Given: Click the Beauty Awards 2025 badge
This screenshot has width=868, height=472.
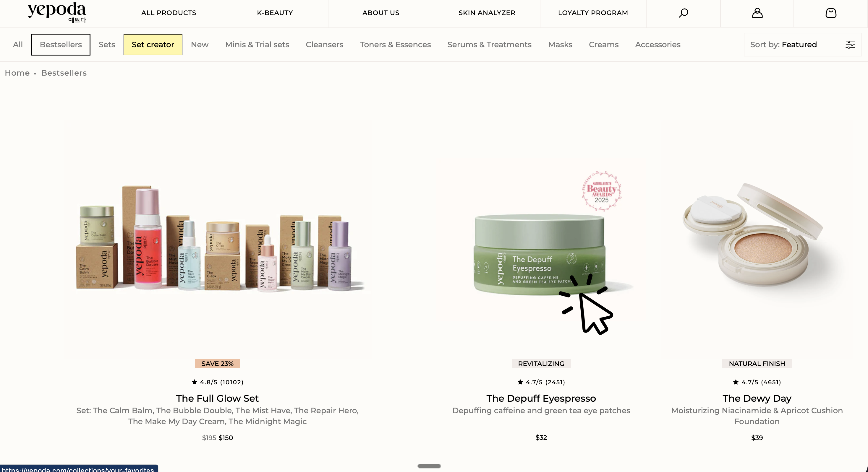Looking at the screenshot, I should pyautogui.click(x=601, y=191).
